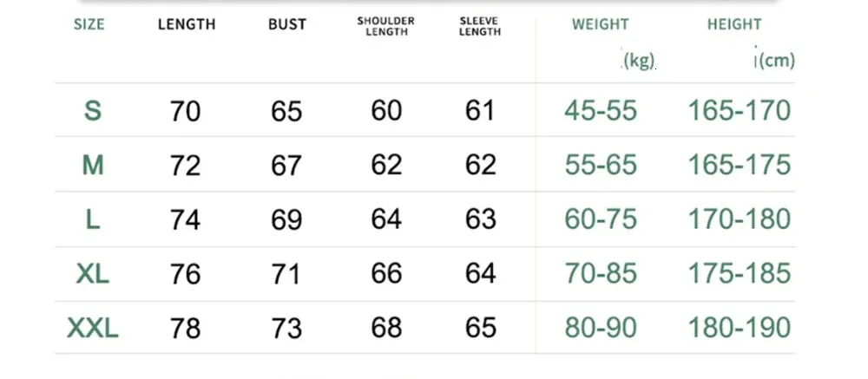Click the SIZE column header
This screenshot has height=379, width=868.
pyautogui.click(x=89, y=24)
